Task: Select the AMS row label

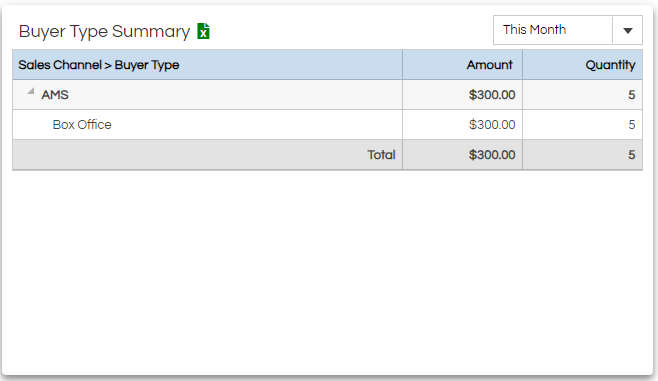Action: [x=55, y=95]
